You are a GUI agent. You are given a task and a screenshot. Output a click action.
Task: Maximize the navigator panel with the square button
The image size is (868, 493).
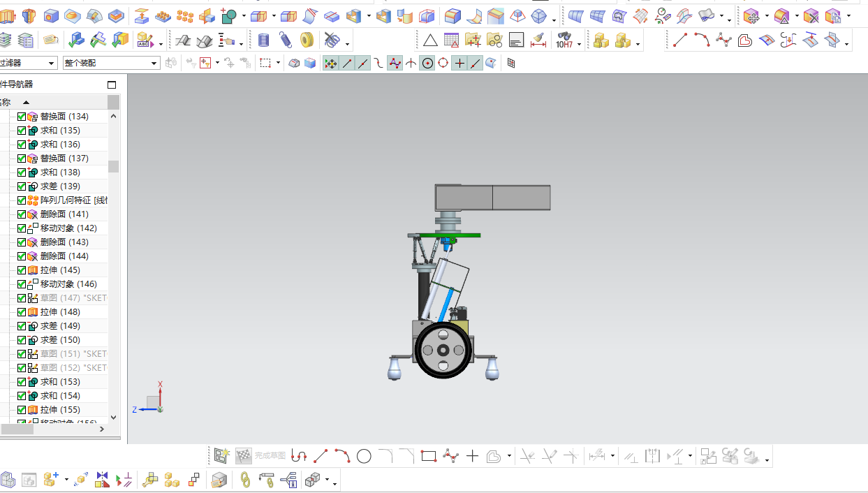coord(112,84)
